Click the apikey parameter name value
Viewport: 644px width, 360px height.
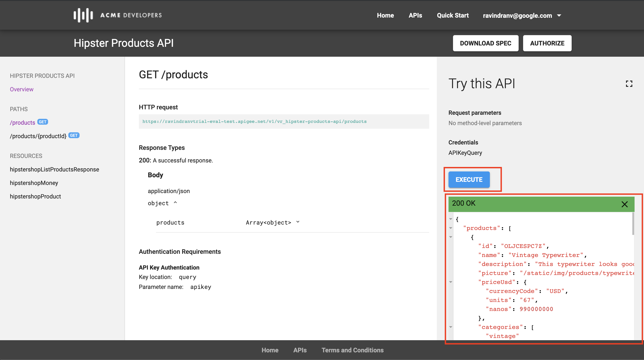(201, 287)
